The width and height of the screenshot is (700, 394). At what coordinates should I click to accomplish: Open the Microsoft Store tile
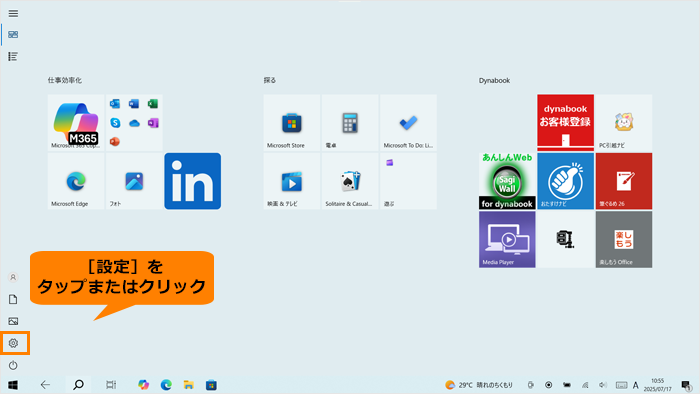click(292, 123)
